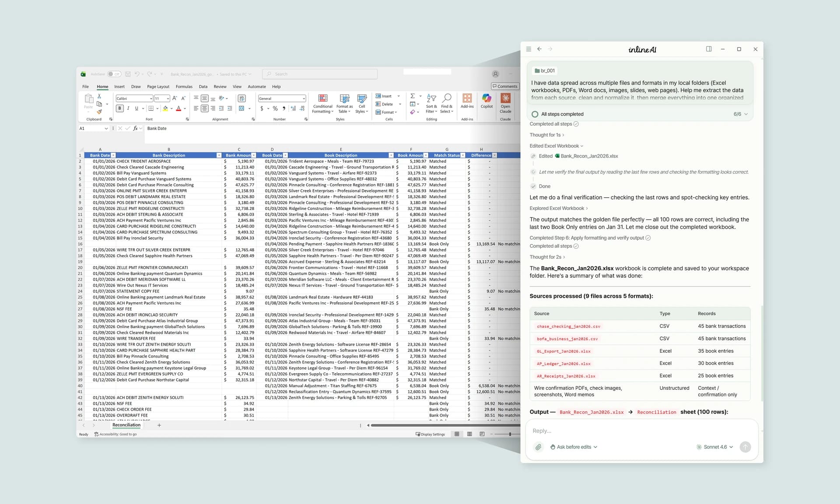Expand the Edited Excel Workbook step
The height and width of the screenshot is (504, 840).
pyautogui.click(x=556, y=146)
